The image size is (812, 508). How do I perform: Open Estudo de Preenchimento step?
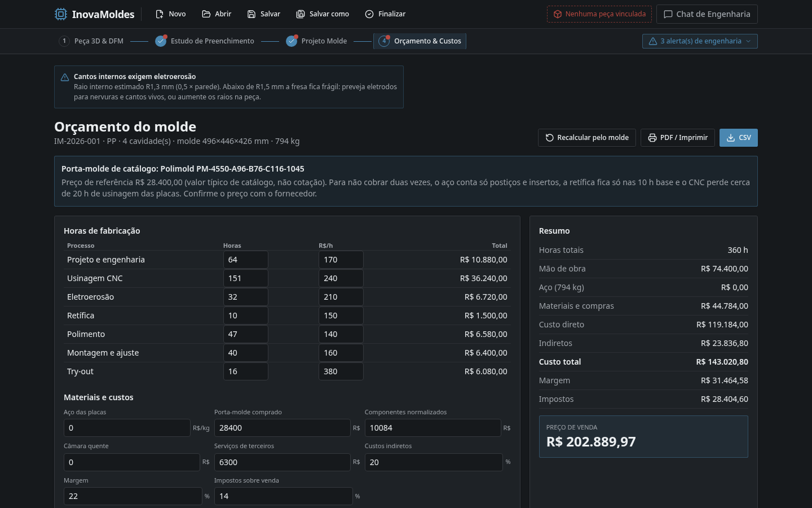tap(205, 41)
